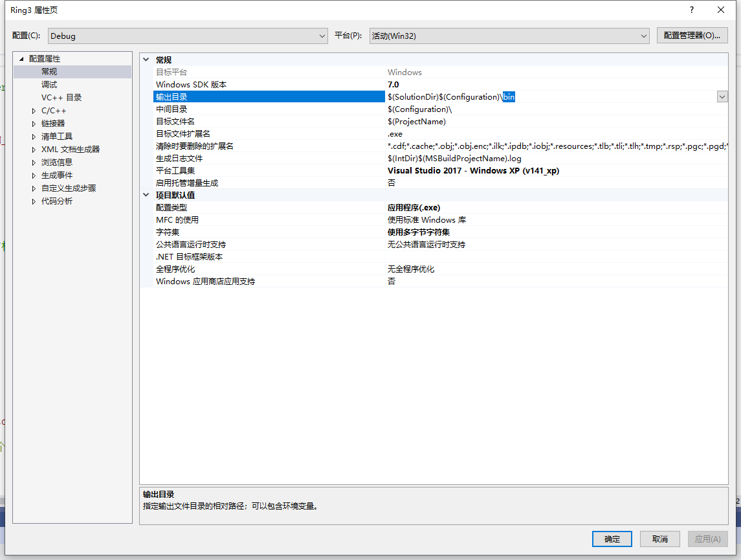Expand the C/C++ tree node
741x560 pixels.
coord(34,111)
